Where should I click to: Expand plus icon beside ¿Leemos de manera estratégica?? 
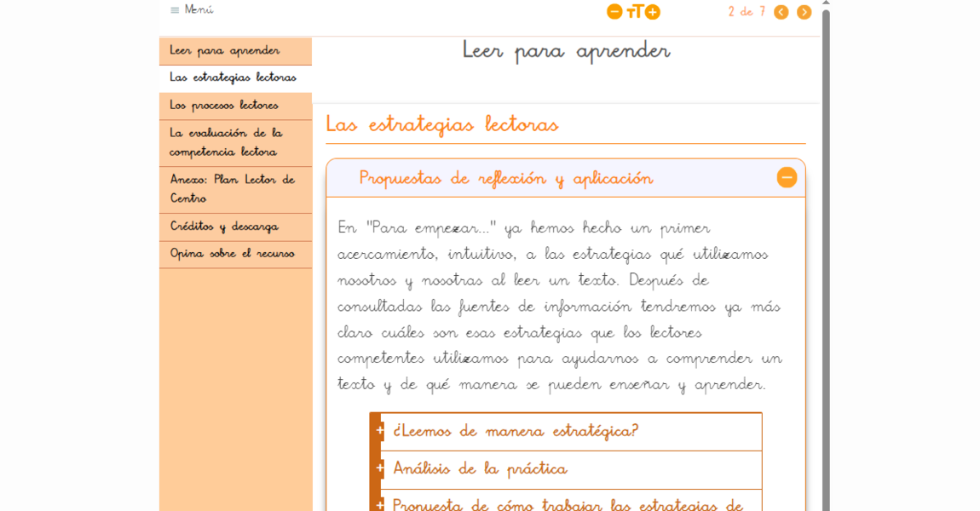click(379, 431)
